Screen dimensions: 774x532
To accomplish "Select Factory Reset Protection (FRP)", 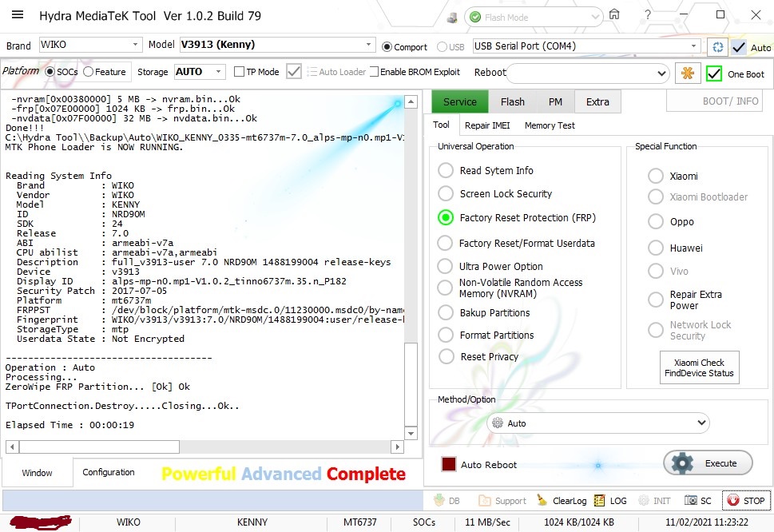I will click(445, 217).
